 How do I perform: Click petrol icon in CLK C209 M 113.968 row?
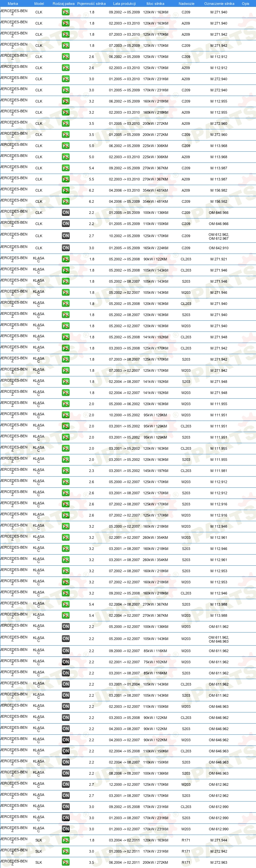[66, 145]
